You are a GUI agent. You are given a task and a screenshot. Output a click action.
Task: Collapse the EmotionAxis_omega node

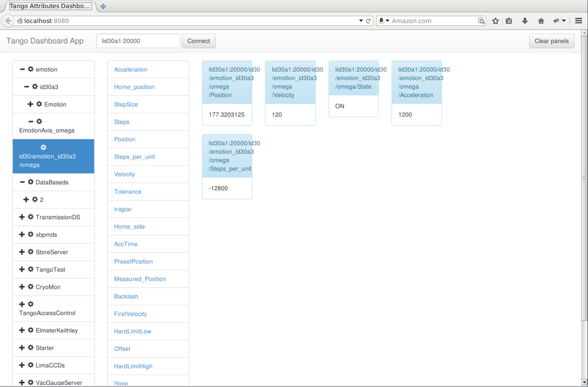click(31, 122)
